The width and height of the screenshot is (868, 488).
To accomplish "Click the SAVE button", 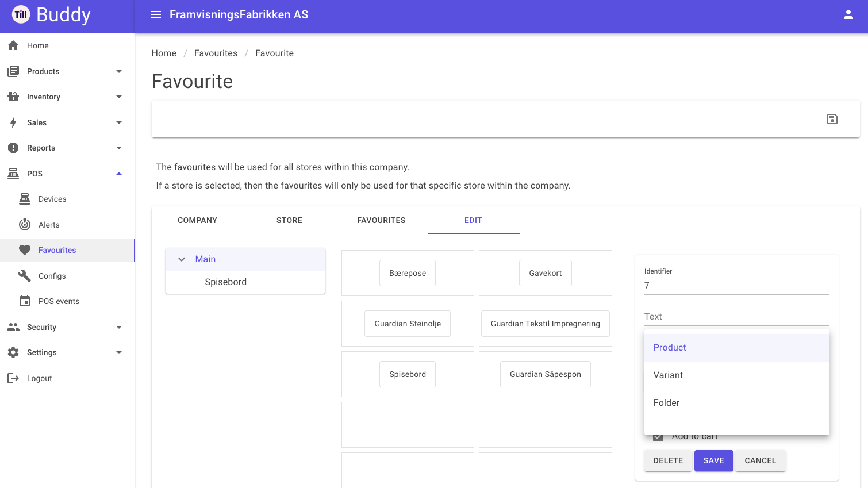I will point(713,460).
